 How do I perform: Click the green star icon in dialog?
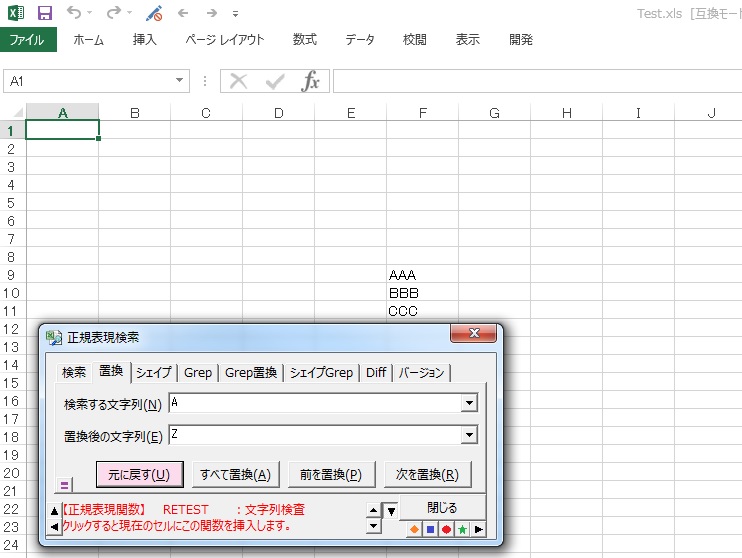462,529
